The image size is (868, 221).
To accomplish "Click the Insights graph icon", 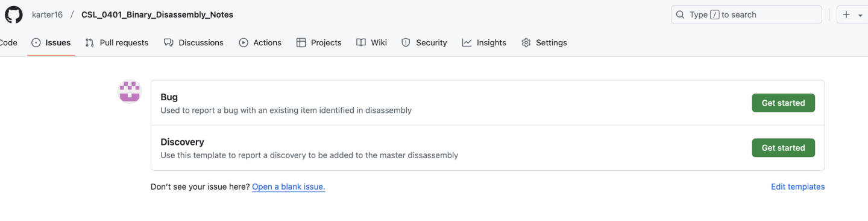I will point(467,42).
